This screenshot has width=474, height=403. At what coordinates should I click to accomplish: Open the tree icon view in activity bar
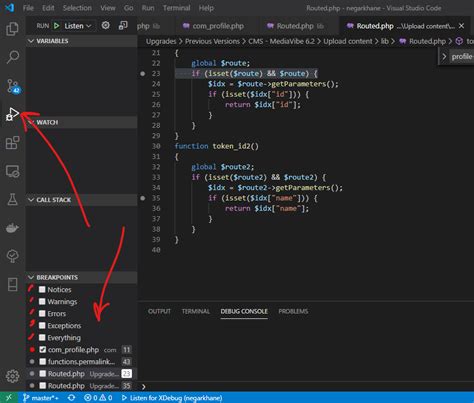click(12, 256)
